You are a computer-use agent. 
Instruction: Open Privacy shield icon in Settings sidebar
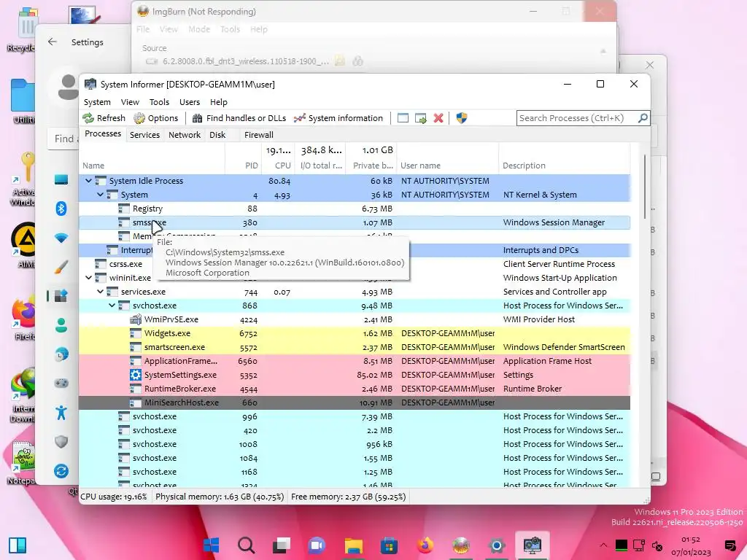pyautogui.click(x=61, y=441)
